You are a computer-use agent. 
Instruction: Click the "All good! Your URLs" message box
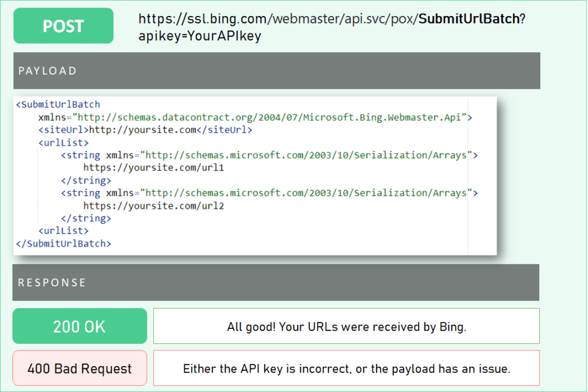point(346,326)
